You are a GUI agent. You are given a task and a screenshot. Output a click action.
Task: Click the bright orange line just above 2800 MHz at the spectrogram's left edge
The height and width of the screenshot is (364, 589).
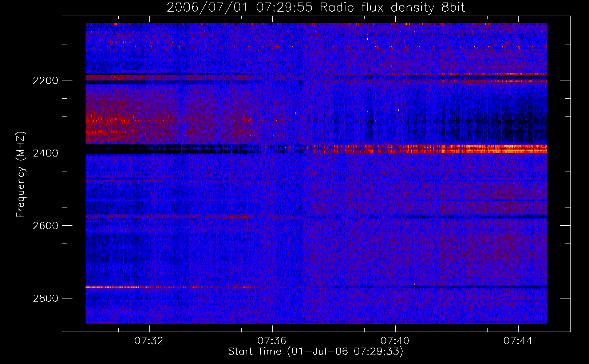pos(116,287)
